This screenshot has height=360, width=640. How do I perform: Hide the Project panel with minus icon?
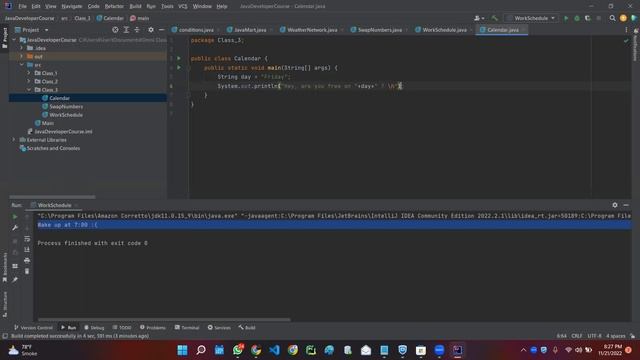[x=161, y=30]
